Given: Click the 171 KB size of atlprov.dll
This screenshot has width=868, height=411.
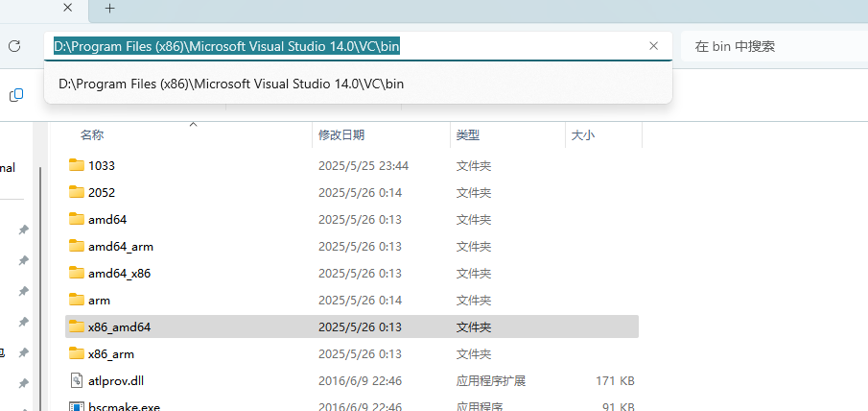Looking at the screenshot, I should [615, 381].
